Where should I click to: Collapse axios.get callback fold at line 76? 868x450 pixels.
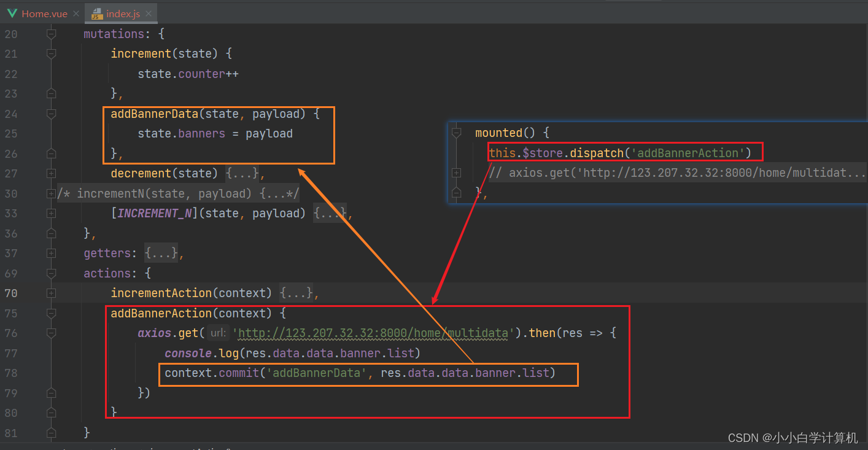click(x=51, y=333)
